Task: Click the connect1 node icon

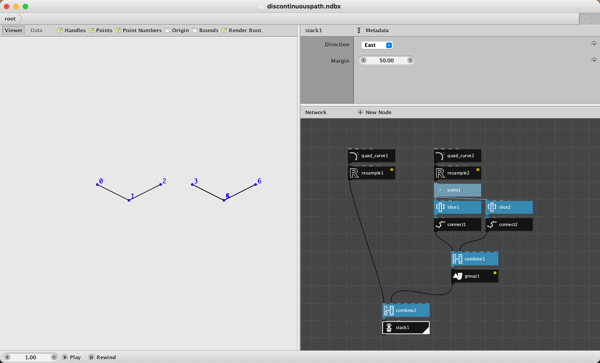Action: tap(440, 225)
